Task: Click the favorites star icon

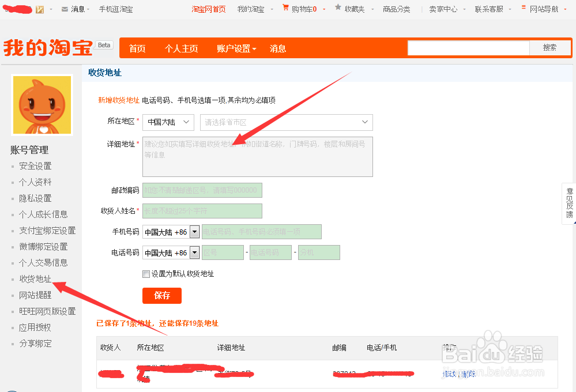Action: [338, 7]
